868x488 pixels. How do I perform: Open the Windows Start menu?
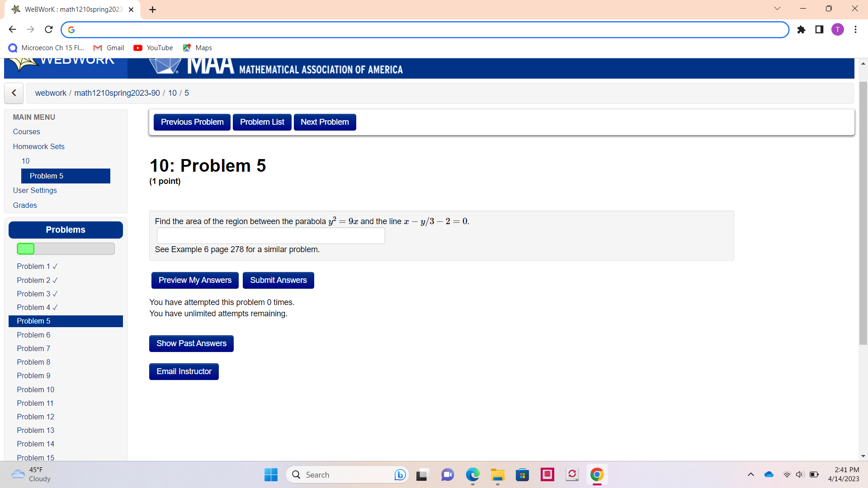coord(270,475)
